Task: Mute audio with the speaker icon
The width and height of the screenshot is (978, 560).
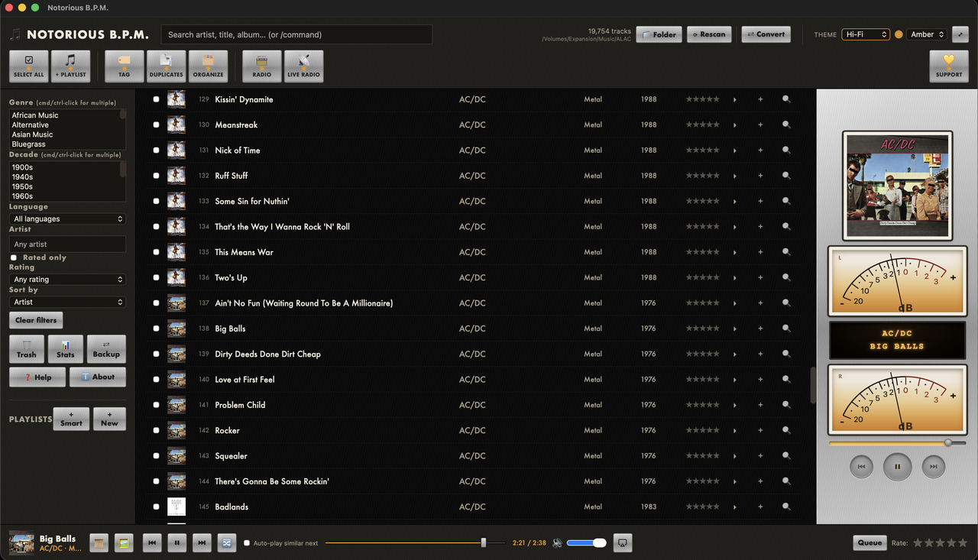Action: [558, 542]
